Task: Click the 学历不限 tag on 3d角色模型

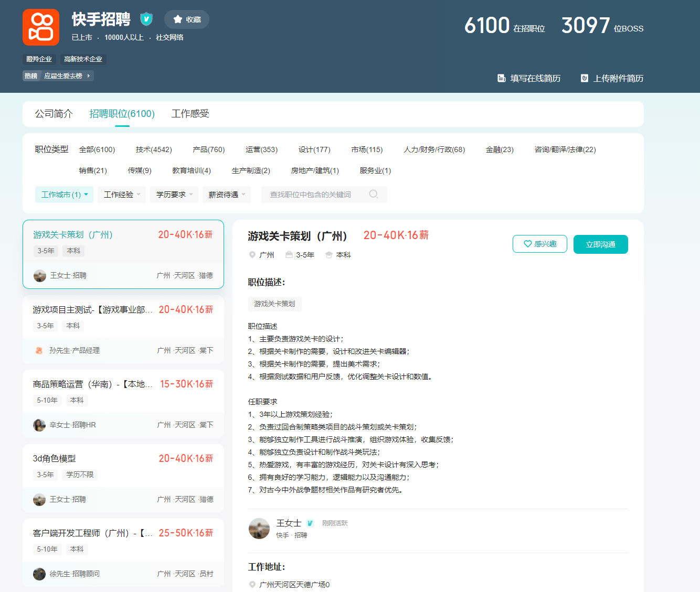Action: 80,475
